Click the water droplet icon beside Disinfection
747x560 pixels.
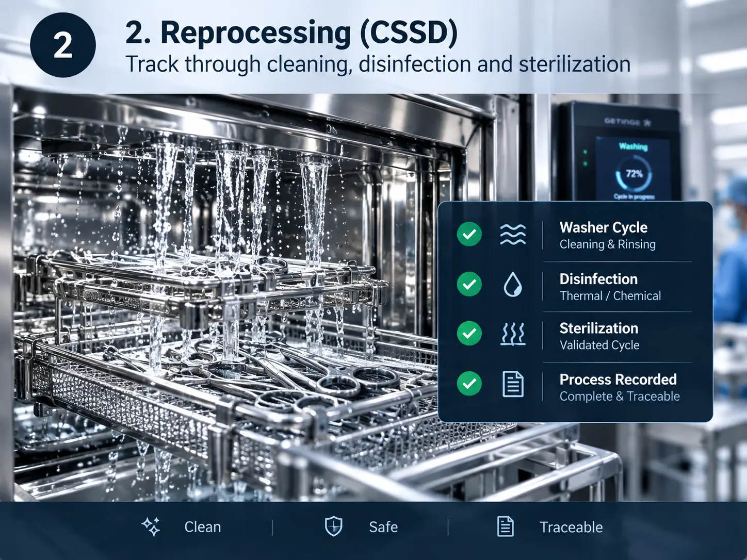coord(512,284)
